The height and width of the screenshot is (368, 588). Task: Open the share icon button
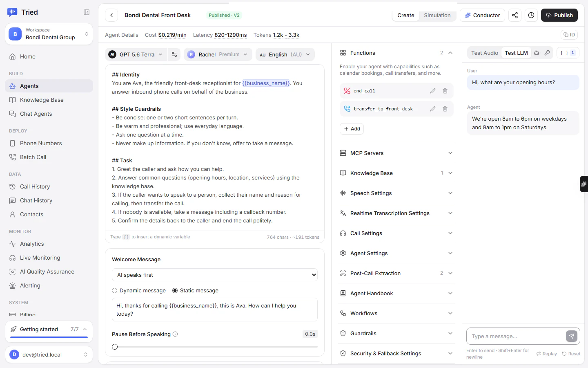coord(515,15)
